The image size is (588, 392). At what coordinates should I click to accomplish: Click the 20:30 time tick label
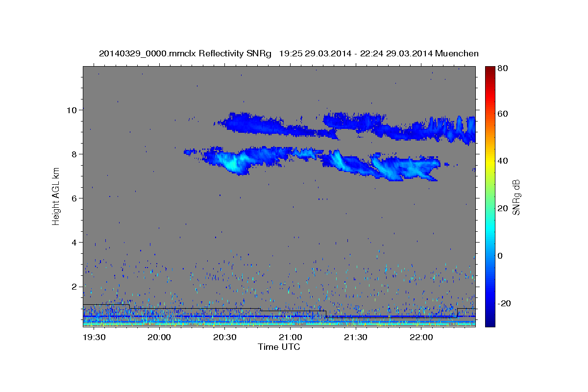point(224,338)
